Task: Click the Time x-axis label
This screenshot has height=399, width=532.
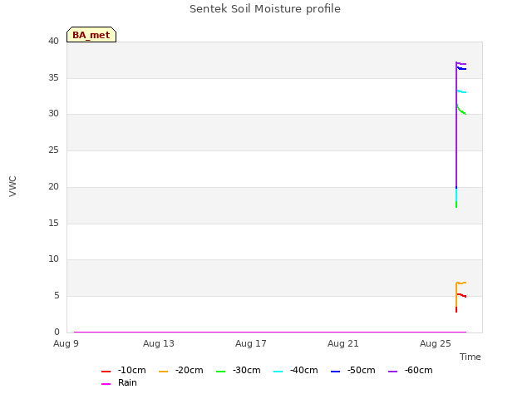Action: coord(470,357)
